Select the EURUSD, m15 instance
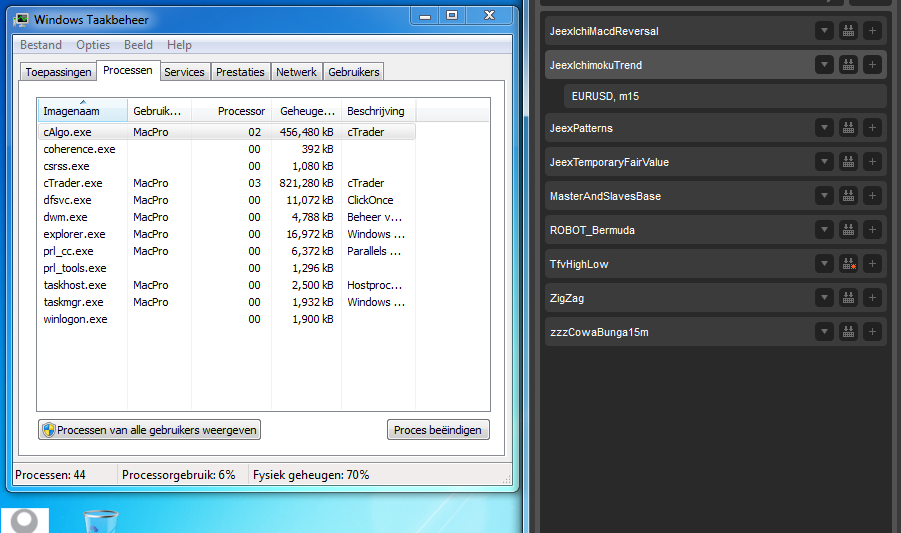The image size is (901, 533). click(x=725, y=96)
